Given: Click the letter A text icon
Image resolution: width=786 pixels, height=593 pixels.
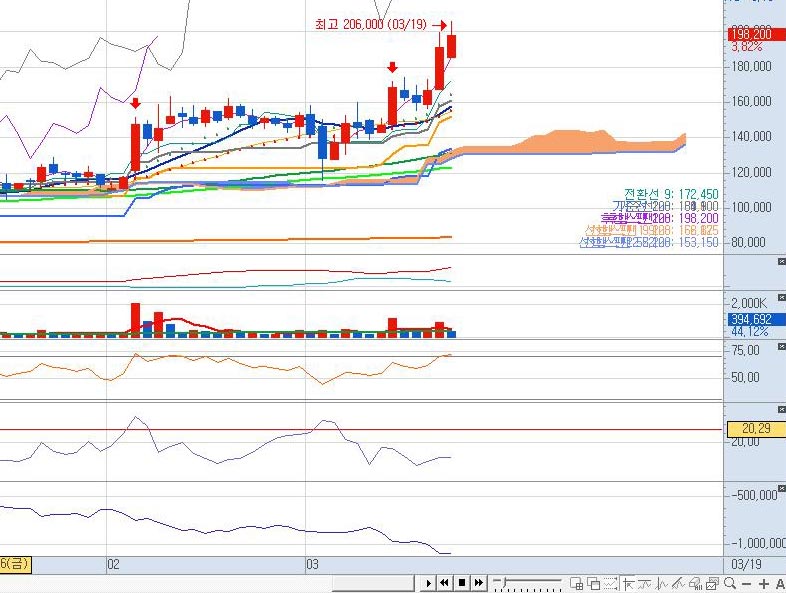Looking at the screenshot, I should tap(780, 584).
